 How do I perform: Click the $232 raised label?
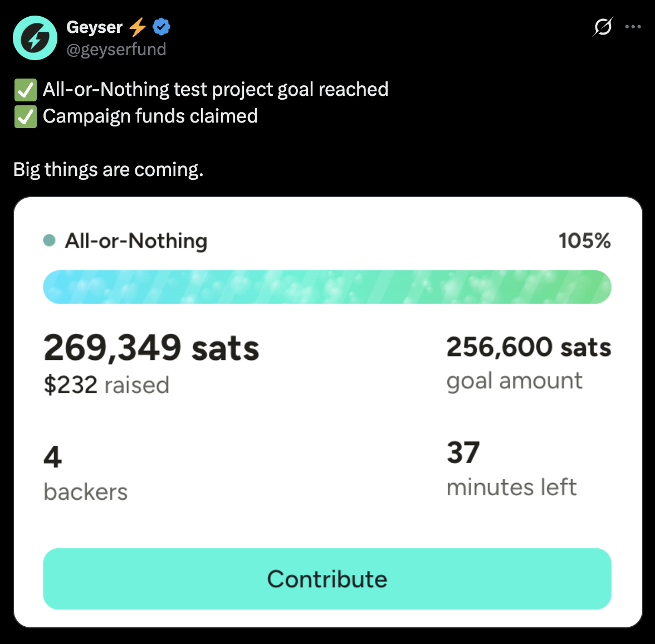[x=106, y=385]
